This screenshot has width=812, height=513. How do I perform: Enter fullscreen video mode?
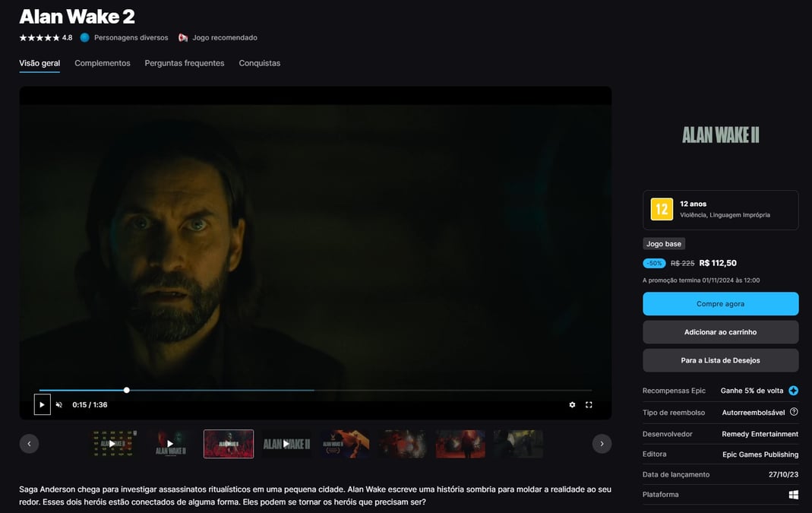(x=589, y=404)
